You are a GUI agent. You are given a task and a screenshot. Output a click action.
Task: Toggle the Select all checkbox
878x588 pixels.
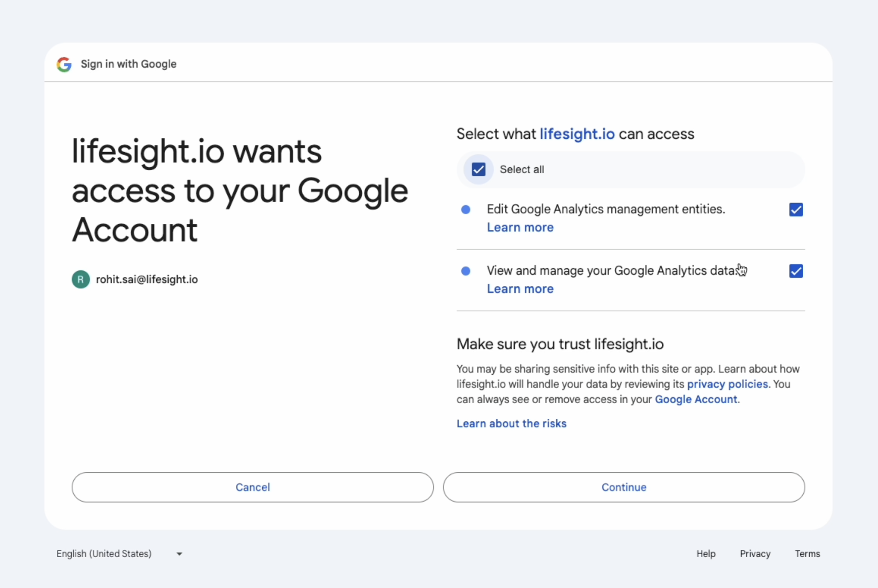478,170
